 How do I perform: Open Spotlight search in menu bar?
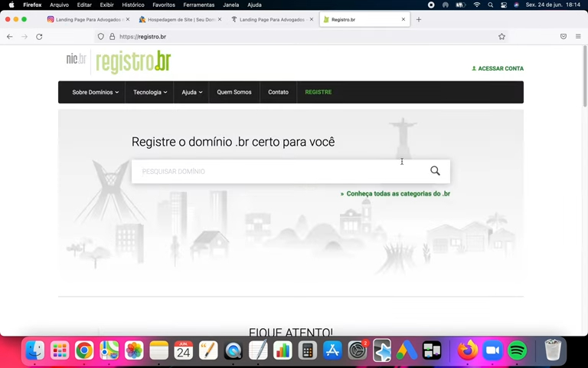[x=490, y=5]
